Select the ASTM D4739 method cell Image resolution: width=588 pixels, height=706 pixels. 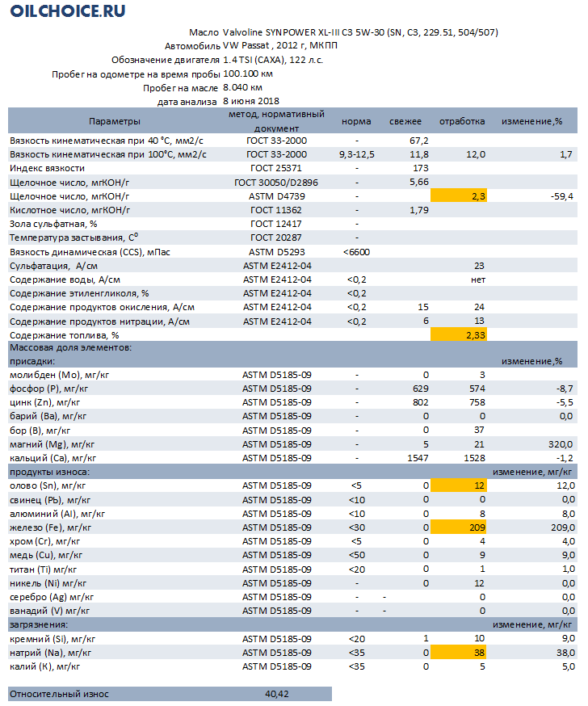click(x=276, y=196)
